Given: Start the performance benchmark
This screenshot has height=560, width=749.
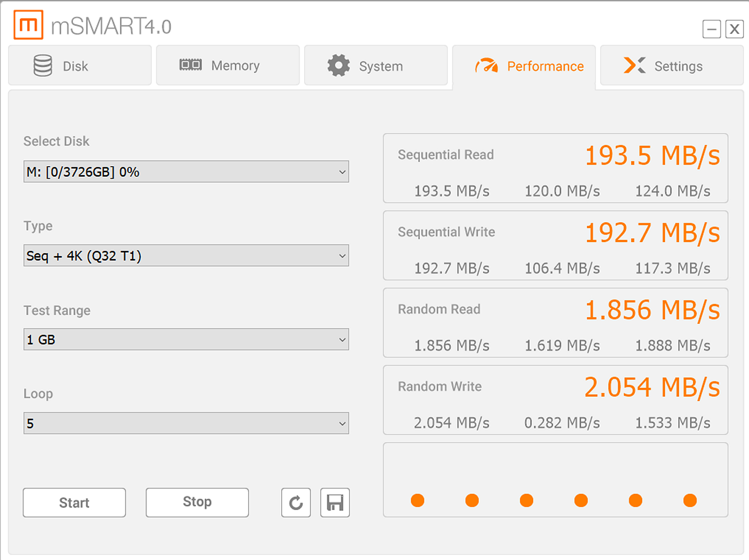Looking at the screenshot, I should tap(74, 503).
